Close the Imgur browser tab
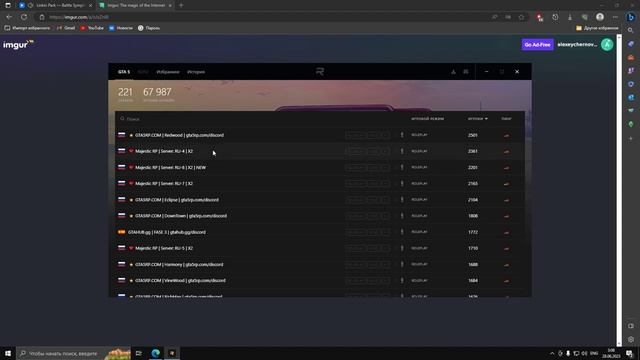The image size is (640, 360). click(170, 5)
